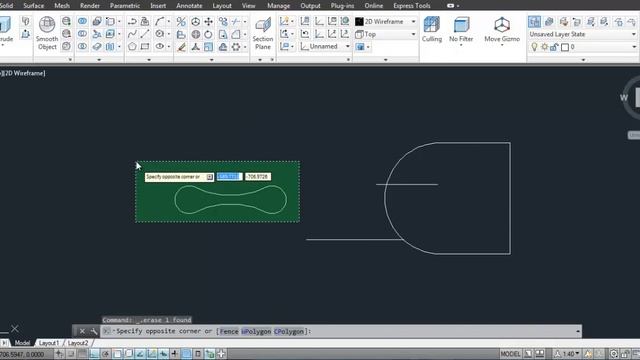The image size is (640, 360).
Task: Switch to the Layout1 tab
Action: click(49, 343)
